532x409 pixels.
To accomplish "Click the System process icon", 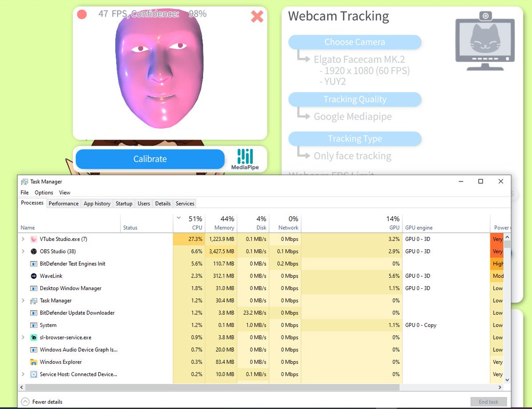I will click(34, 325).
